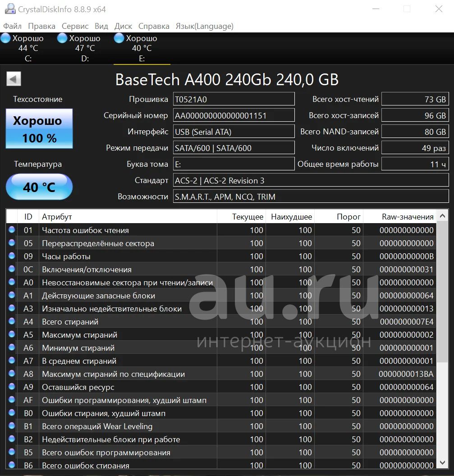Click status dot of attribute A6 row
The width and height of the screenshot is (454, 476).
[x=12, y=347]
